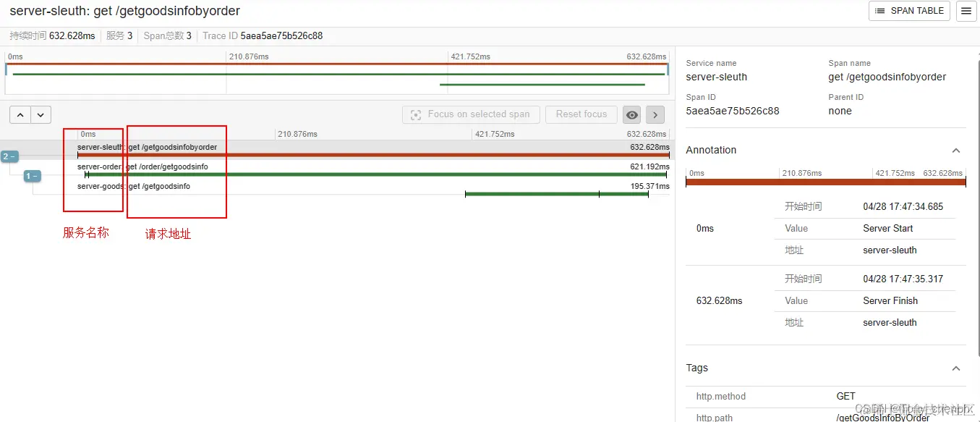This screenshot has height=422, width=980.
Task: Click the red Annotation timeline bar
Action: (825, 182)
